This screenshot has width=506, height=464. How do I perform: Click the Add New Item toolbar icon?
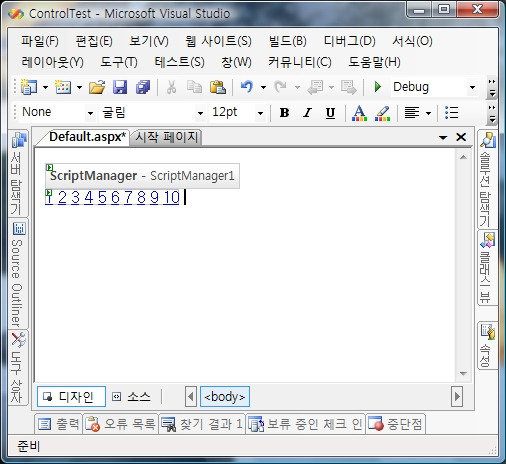[x=63, y=87]
